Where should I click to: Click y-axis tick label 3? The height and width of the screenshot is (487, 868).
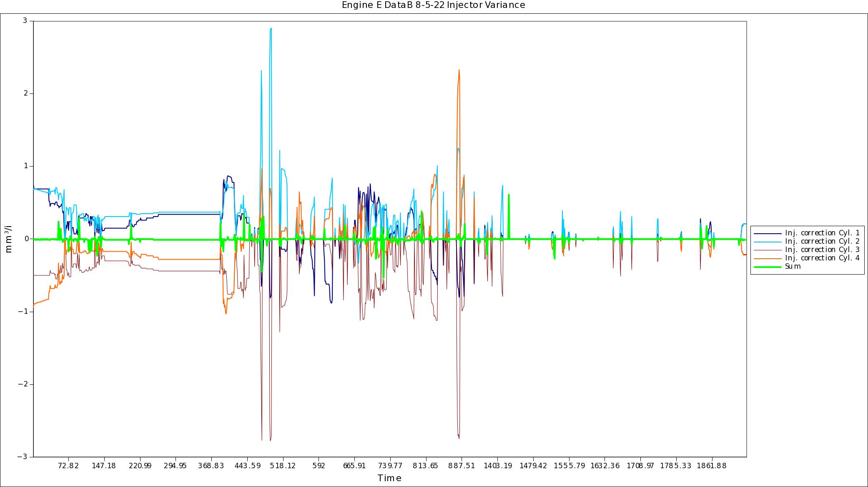click(25, 20)
